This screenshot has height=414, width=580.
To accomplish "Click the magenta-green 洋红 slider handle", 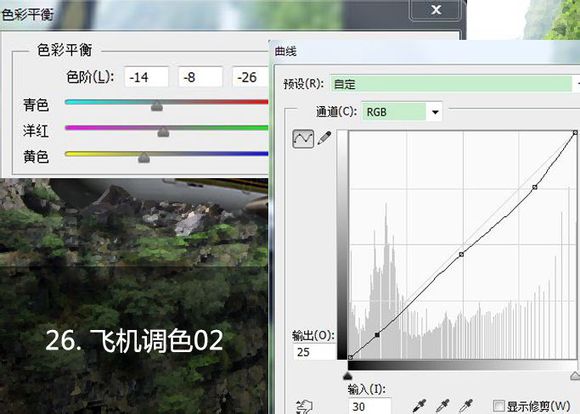I will pos(163,132).
